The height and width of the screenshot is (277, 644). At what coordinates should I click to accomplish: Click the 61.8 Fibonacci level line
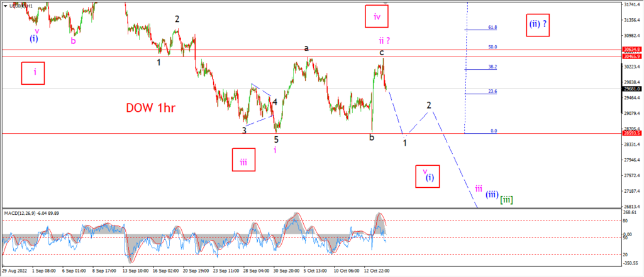tap(481, 30)
